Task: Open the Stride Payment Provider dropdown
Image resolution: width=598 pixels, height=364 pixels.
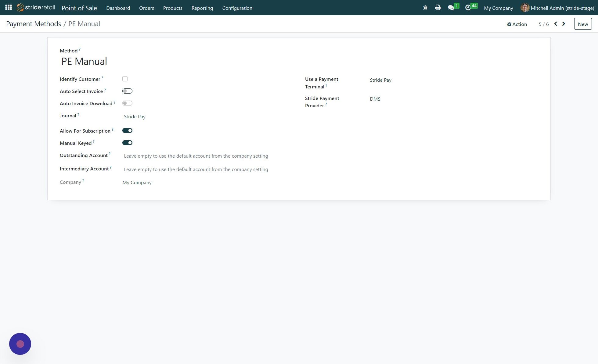Action: 375,99
